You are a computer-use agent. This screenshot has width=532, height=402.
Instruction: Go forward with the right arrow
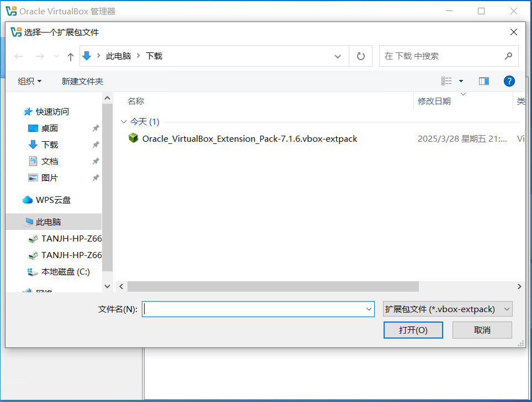40,56
